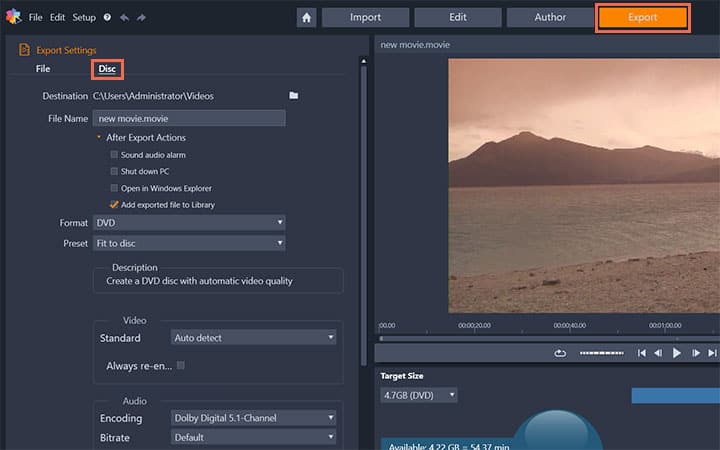Adjust the playback speed shuttle slider

point(602,353)
